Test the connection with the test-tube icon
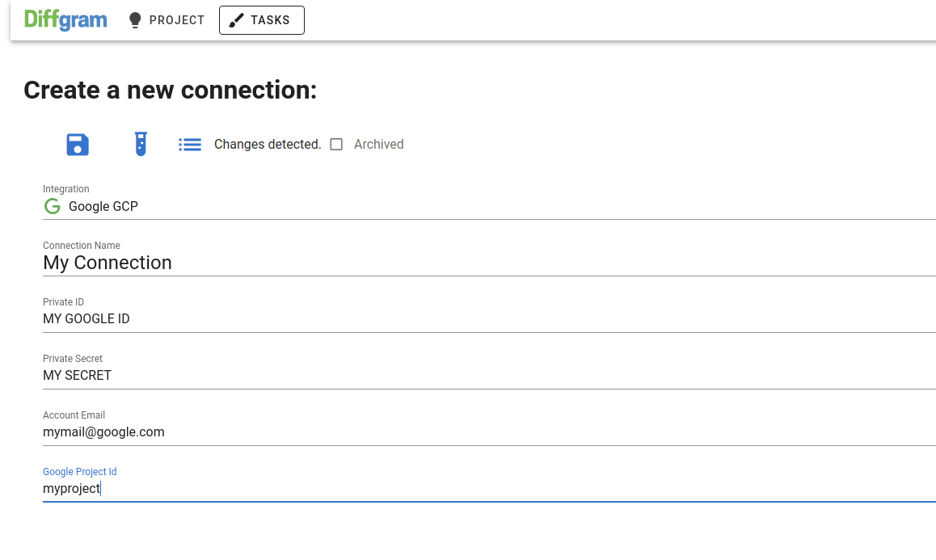Image resolution: width=936 pixels, height=560 pixels. pyautogui.click(x=141, y=144)
